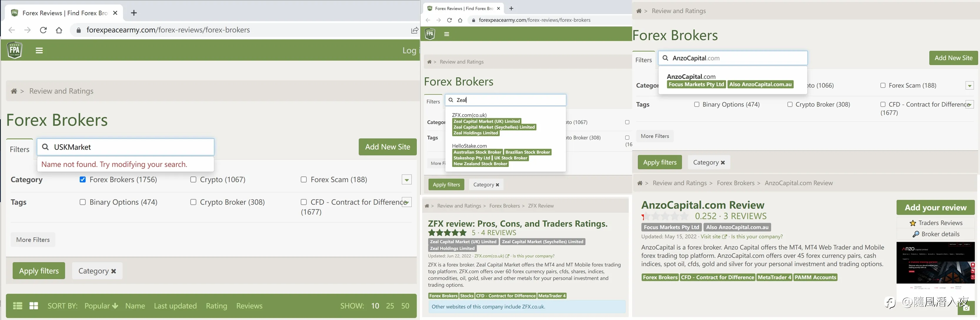This screenshot has height=320, width=980.
Task: Show 25 results per page
Action: tap(390, 306)
